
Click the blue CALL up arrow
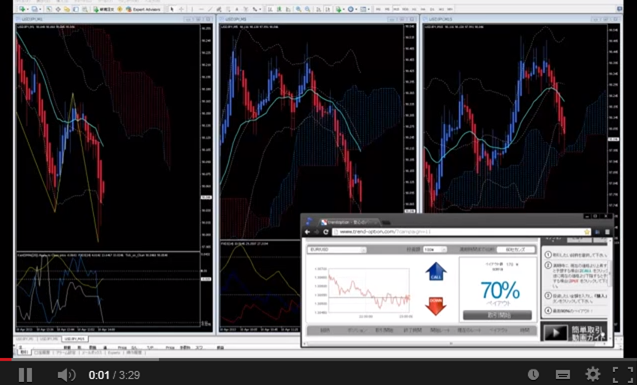pos(436,271)
